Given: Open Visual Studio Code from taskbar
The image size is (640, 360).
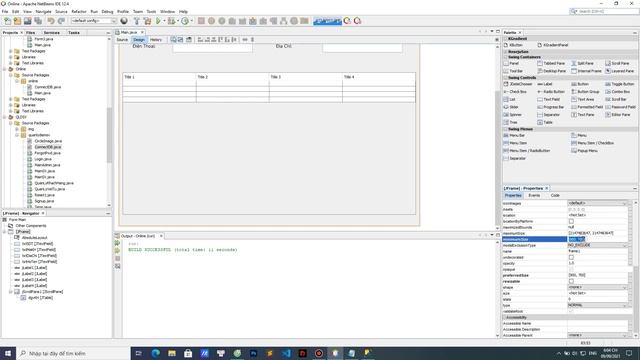Looking at the screenshot, I should tap(286, 353).
